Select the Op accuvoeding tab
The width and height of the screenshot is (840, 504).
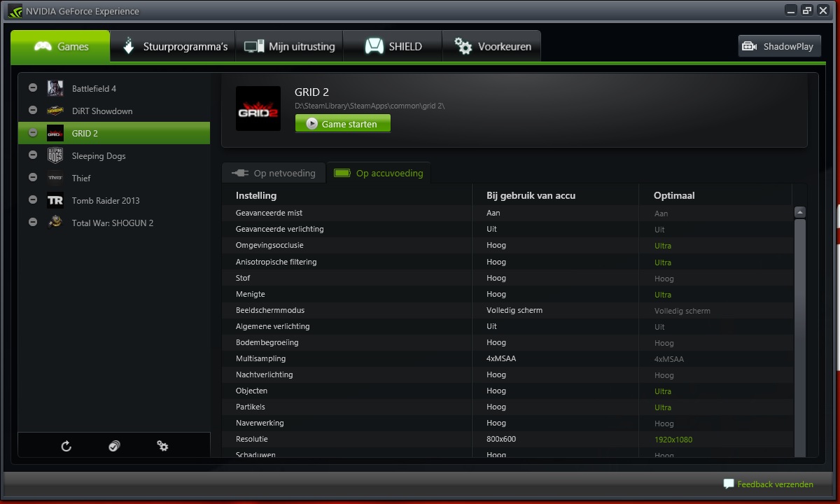[379, 173]
